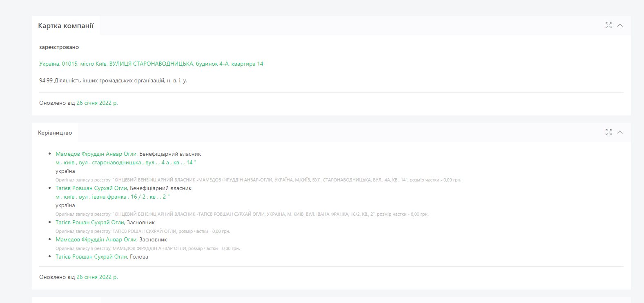This screenshot has width=644, height=303.
Task: Select the Картка компанії tab header
Action: (66, 26)
